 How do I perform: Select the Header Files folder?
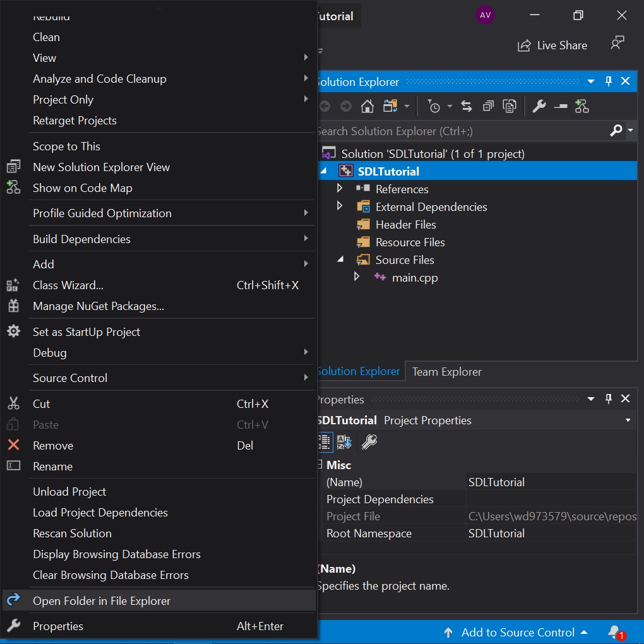click(x=405, y=224)
